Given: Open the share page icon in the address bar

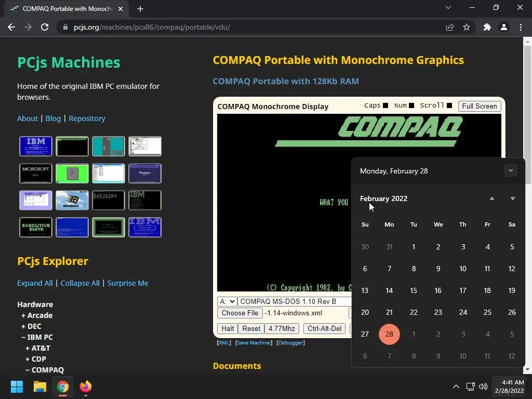Looking at the screenshot, I should (450, 27).
